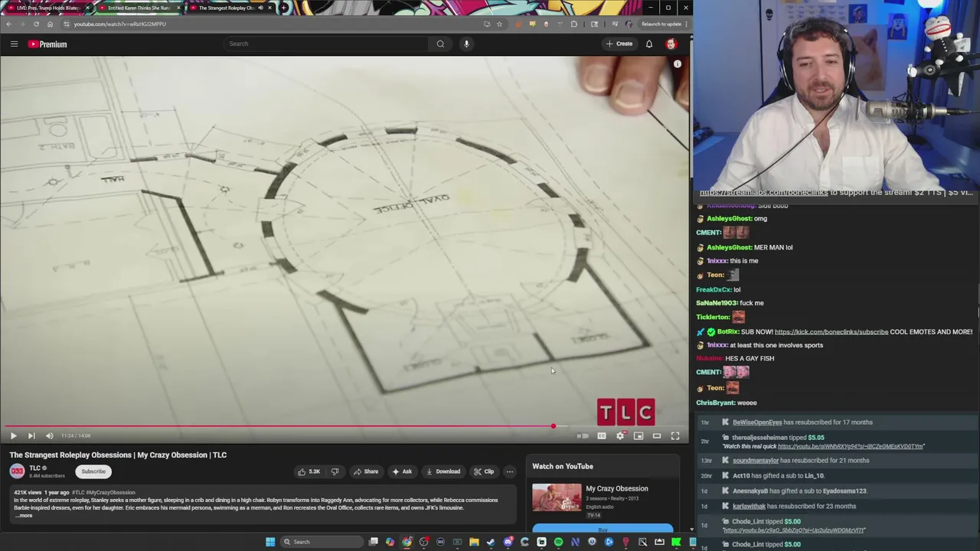Dislike the video

click(335, 471)
